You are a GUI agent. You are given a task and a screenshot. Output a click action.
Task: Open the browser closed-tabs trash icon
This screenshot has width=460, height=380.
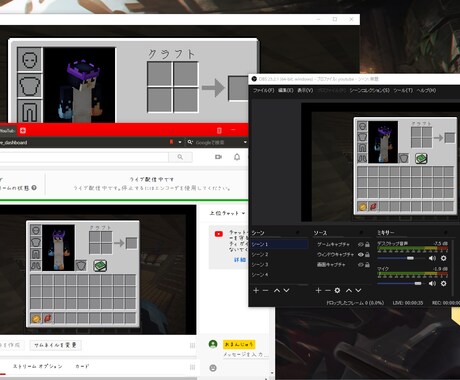[219, 130]
